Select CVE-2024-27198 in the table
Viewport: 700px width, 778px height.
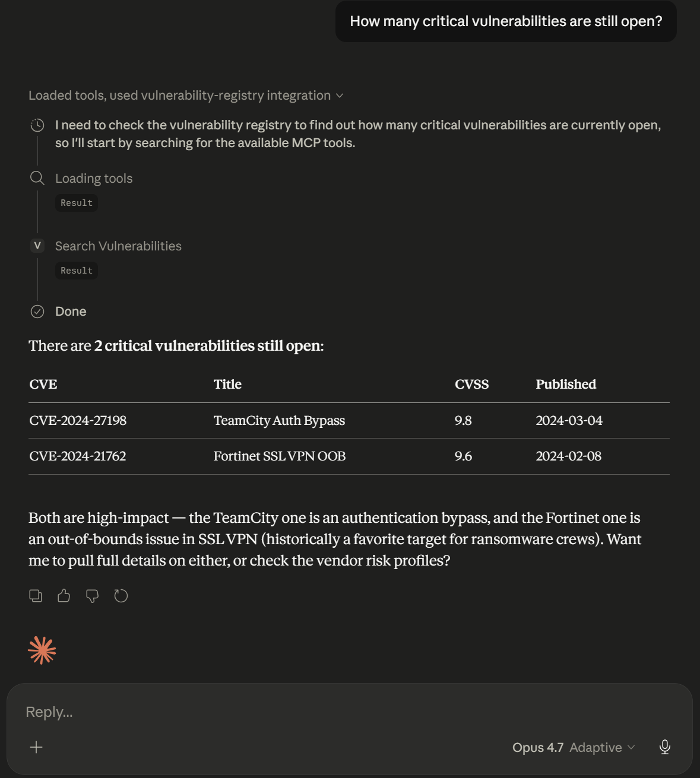[78, 420]
